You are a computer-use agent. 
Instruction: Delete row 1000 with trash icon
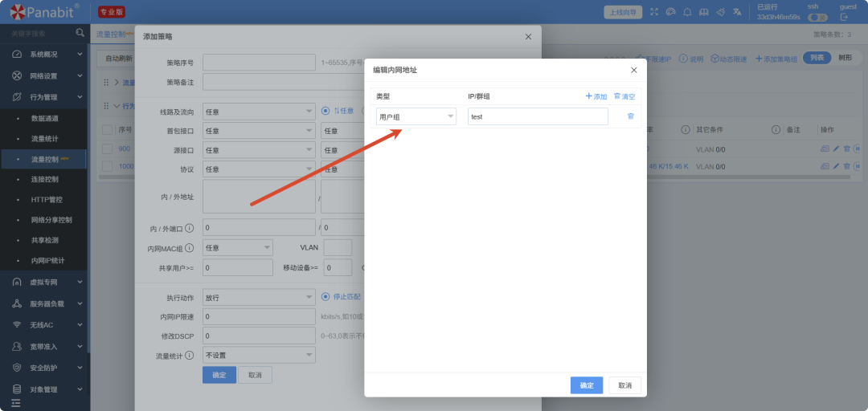pyautogui.click(x=846, y=166)
